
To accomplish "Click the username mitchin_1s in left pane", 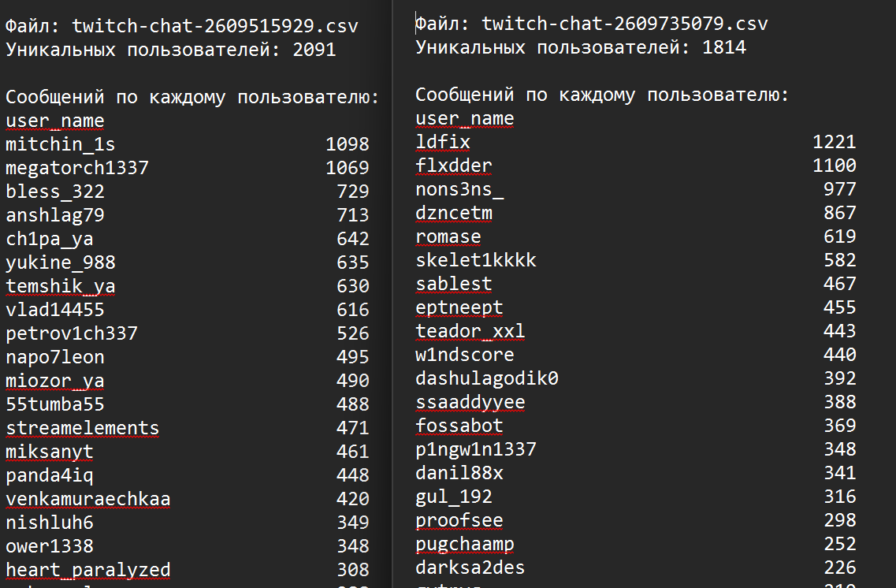I will pyautogui.click(x=60, y=144).
